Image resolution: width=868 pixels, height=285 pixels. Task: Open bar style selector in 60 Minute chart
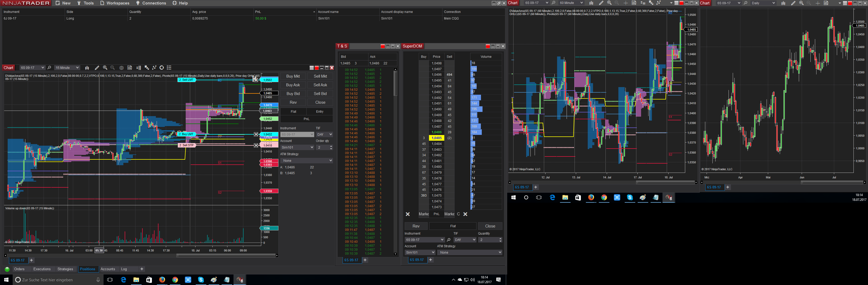pyautogui.click(x=591, y=3)
